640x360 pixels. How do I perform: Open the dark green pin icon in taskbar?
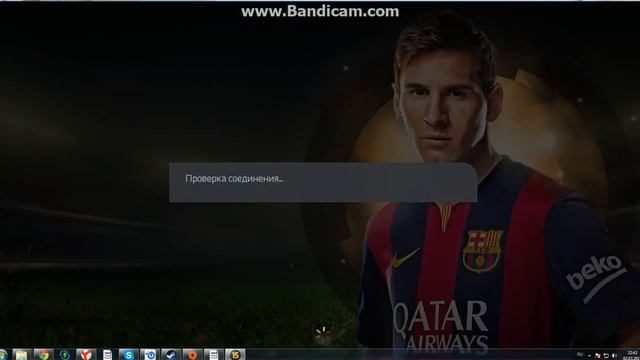pyautogui.click(x=64, y=355)
